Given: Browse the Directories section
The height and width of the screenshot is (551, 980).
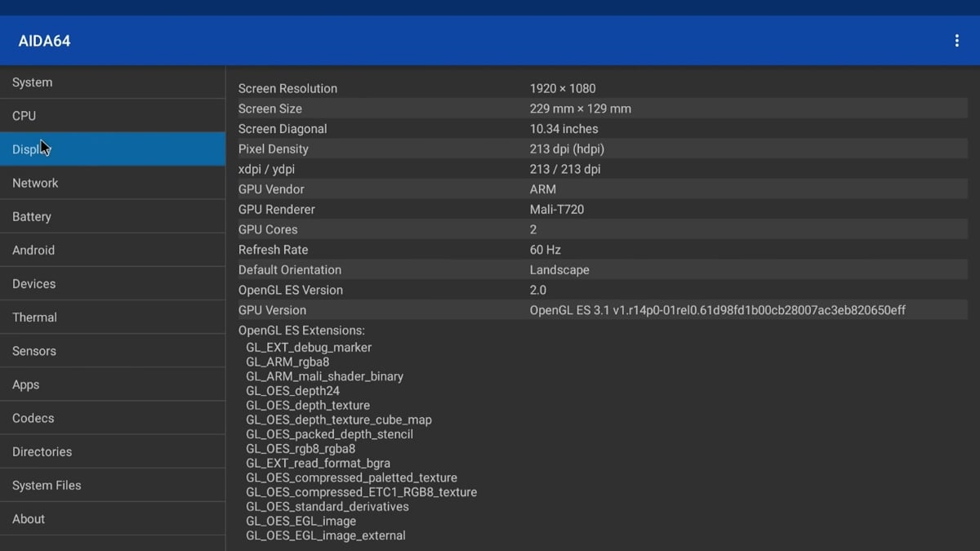Looking at the screenshot, I should point(42,451).
